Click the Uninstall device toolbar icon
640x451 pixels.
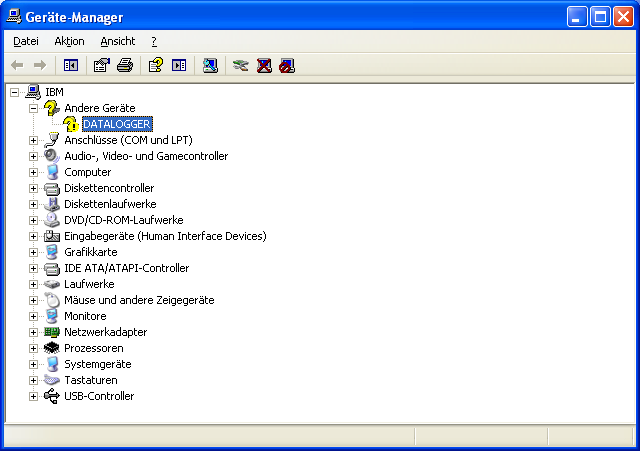point(264,65)
